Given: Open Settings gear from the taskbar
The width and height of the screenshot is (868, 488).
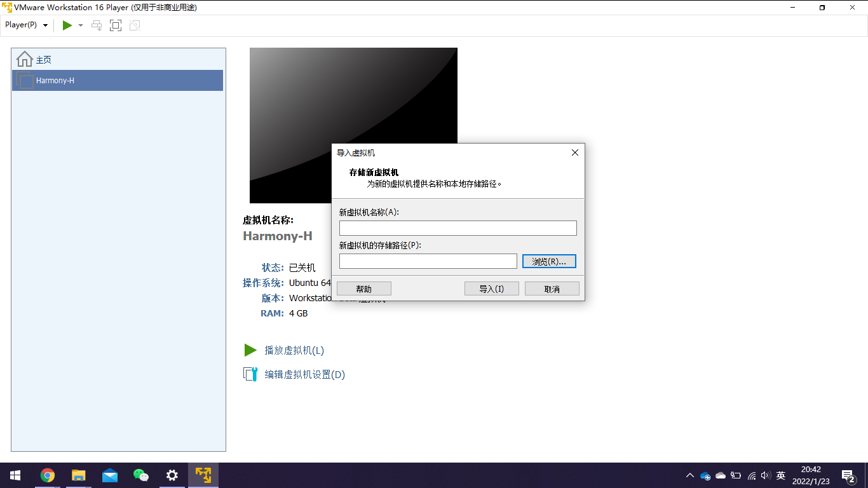Looking at the screenshot, I should point(172,475).
